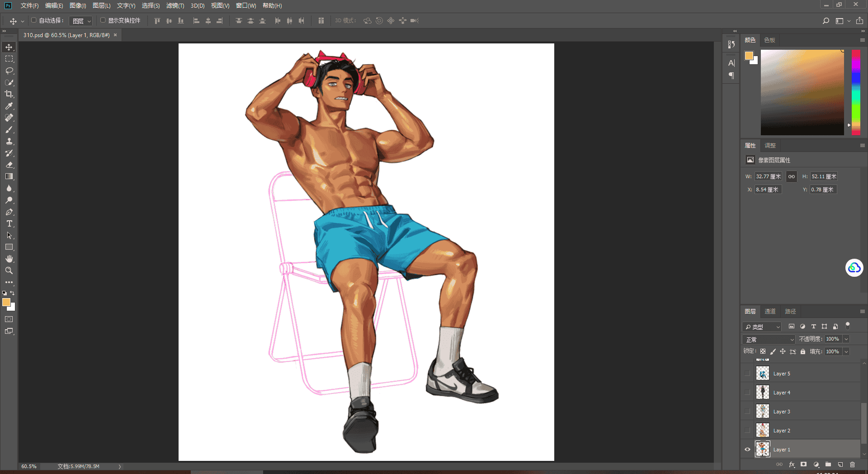
Task: Open the blend mode dropdown
Action: point(769,339)
